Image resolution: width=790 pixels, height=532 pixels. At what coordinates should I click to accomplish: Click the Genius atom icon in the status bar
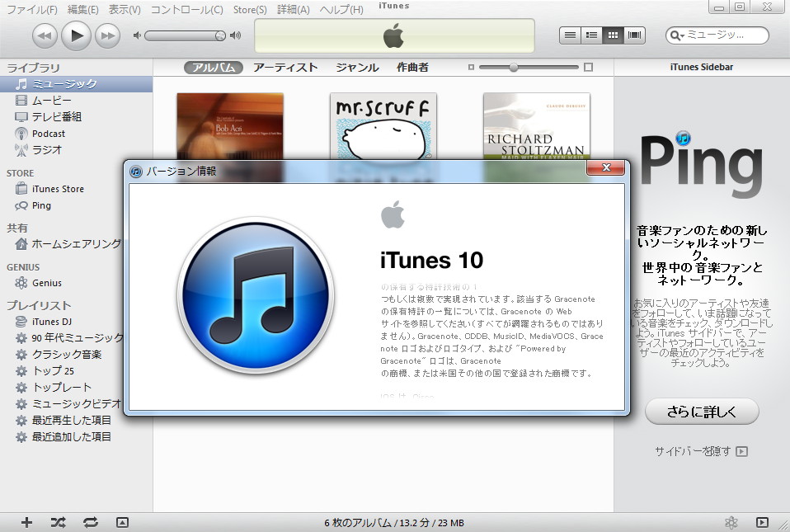tap(731, 522)
